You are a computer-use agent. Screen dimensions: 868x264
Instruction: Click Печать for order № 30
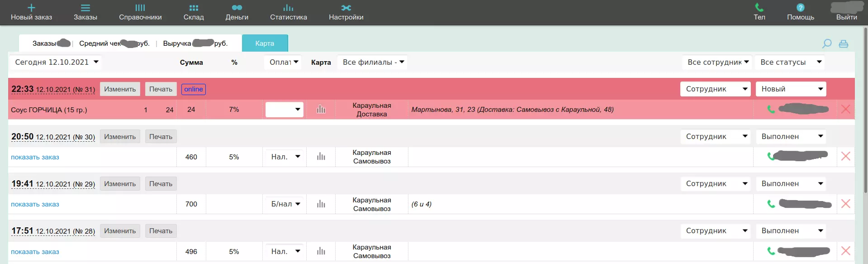tap(161, 137)
